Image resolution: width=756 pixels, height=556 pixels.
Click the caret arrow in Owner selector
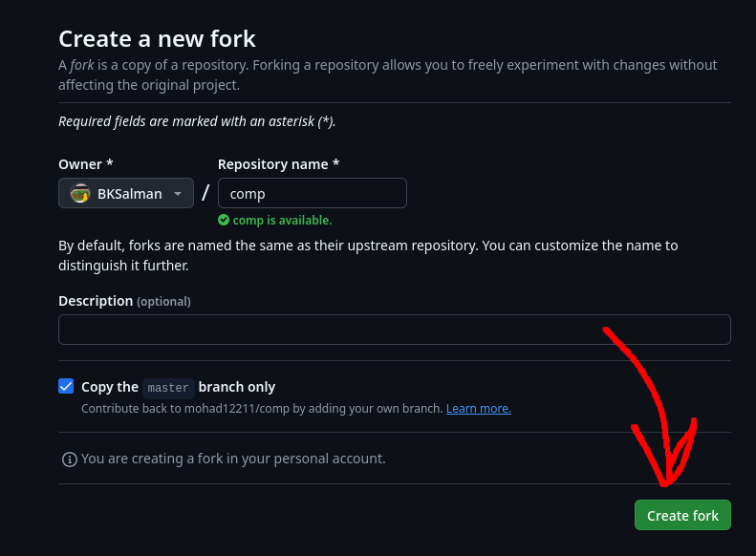click(x=178, y=193)
